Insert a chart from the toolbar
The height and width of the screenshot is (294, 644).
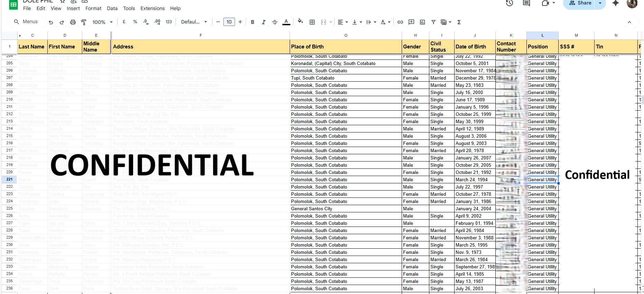coord(422,22)
